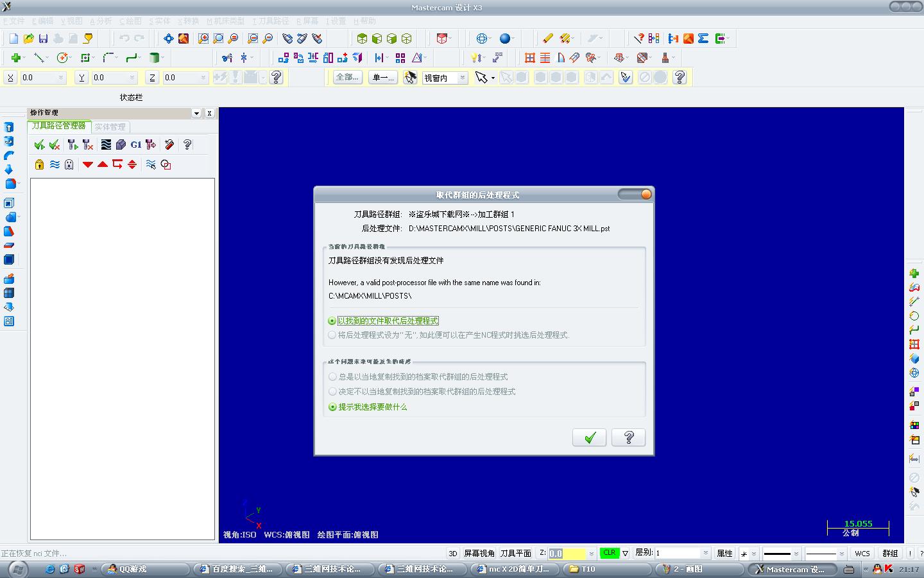
Task: Regenerate all selected operations icon
Action: click(73, 144)
